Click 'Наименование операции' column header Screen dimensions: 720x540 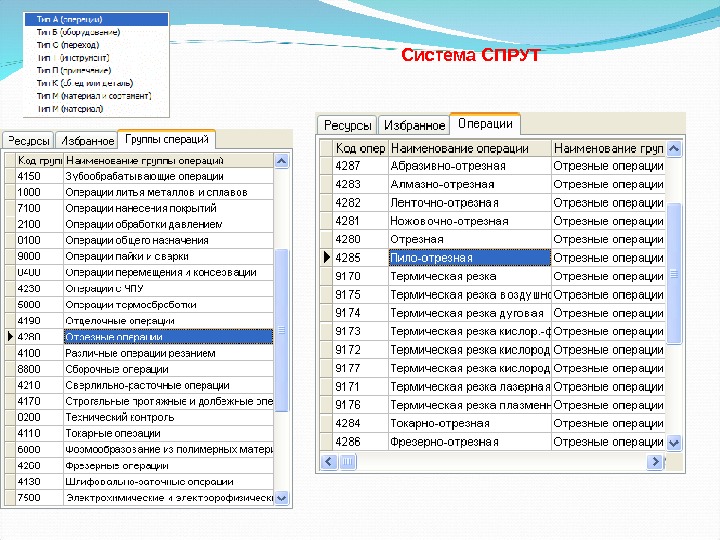[x=470, y=148]
